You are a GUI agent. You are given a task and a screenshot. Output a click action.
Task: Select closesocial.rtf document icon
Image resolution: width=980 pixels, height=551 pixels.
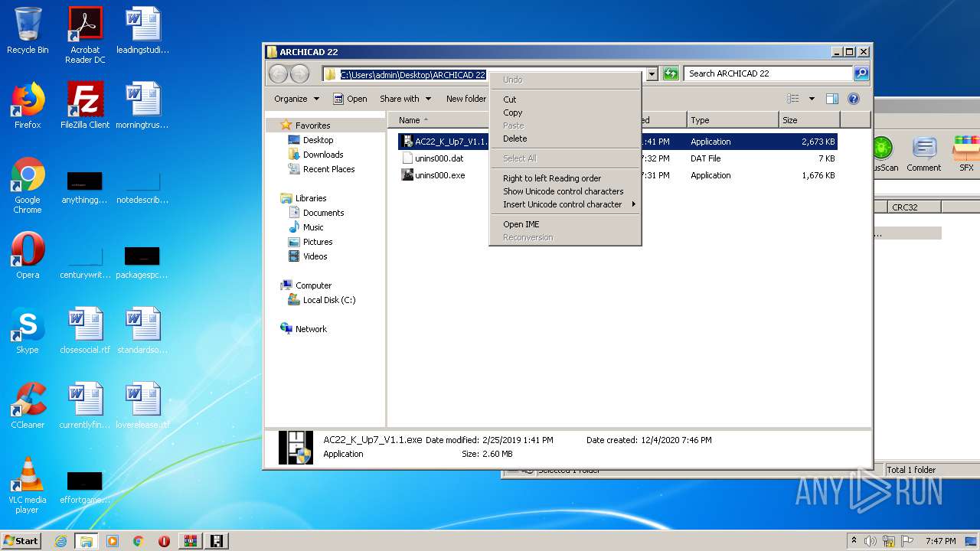pyautogui.click(x=85, y=331)
